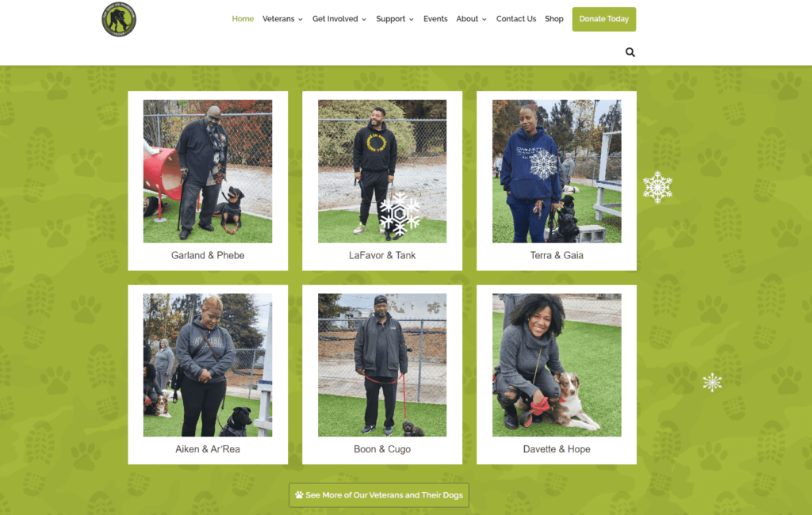Click See More of Our Veterans and Their Dogs

coord(379,495)
